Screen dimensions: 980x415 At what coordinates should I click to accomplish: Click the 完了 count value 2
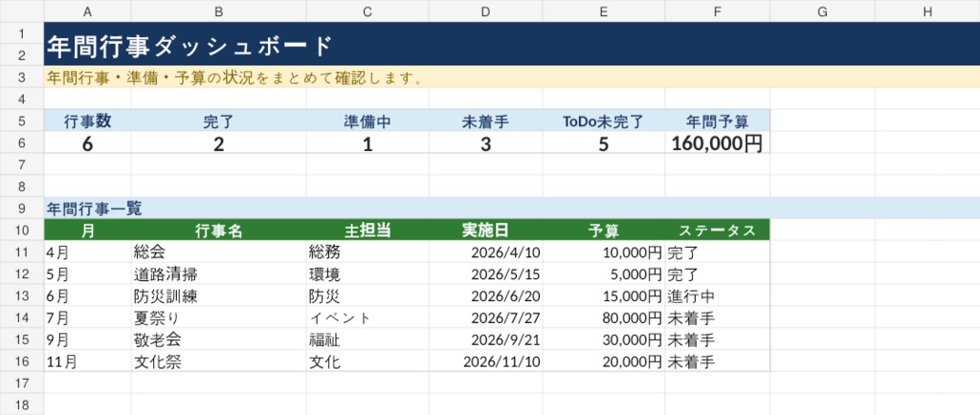click(x=219, y=143)
